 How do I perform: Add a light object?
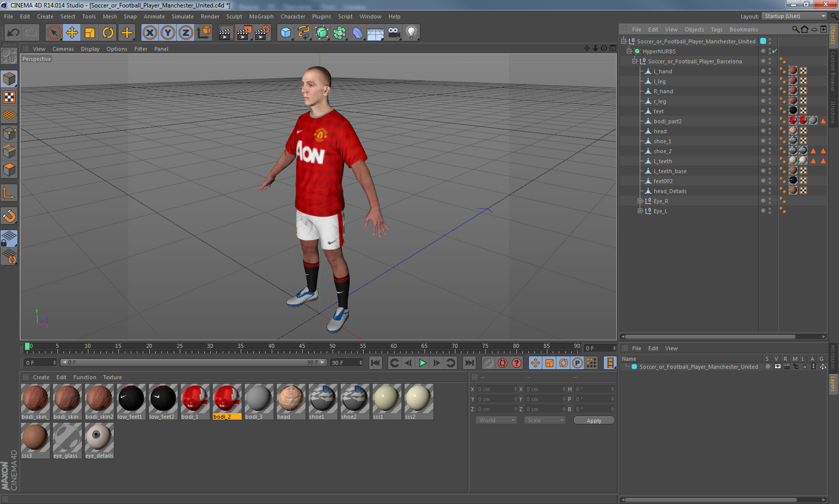click(412, 33)
